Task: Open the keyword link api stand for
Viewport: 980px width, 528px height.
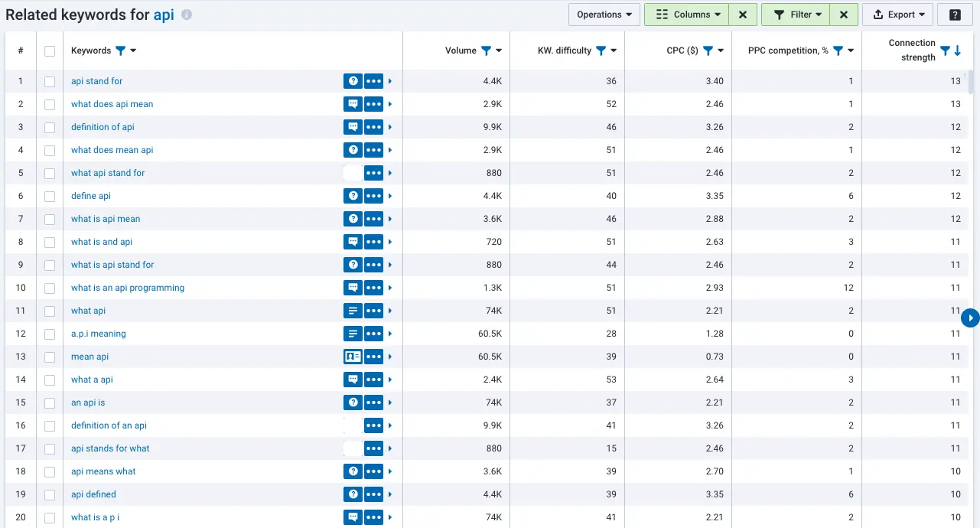Action: point(96,81)
